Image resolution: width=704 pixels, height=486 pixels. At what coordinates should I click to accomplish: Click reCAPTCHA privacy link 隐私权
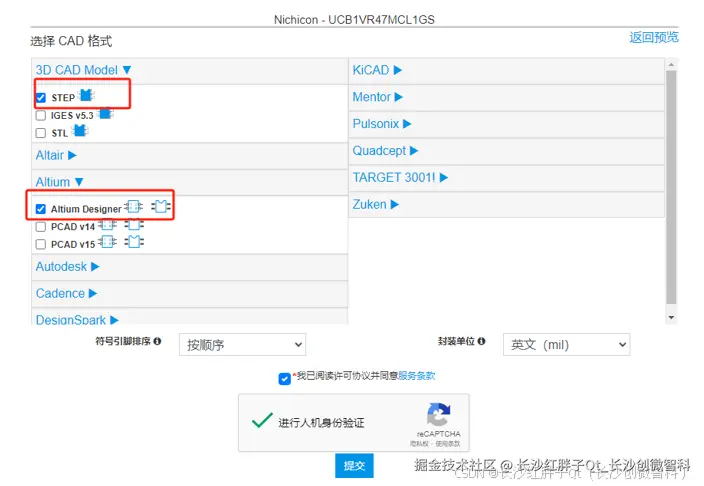[419, 444]
